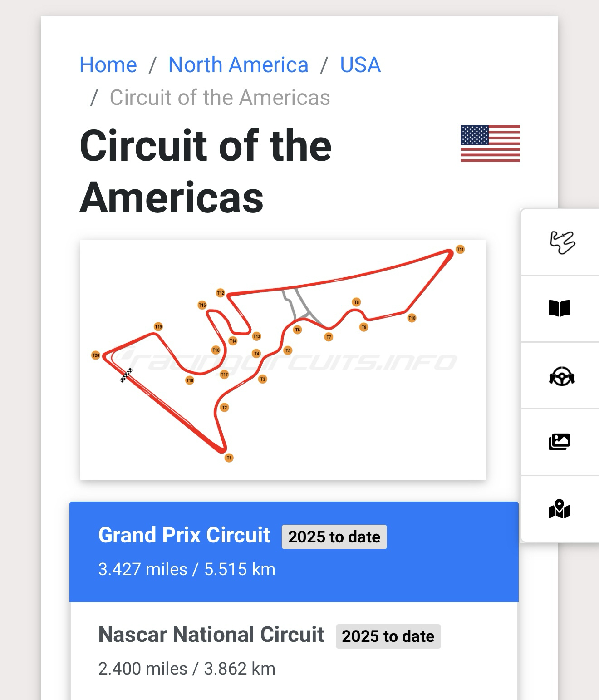
Task: Open the open-book history icon
Action: tap(559, 308)
